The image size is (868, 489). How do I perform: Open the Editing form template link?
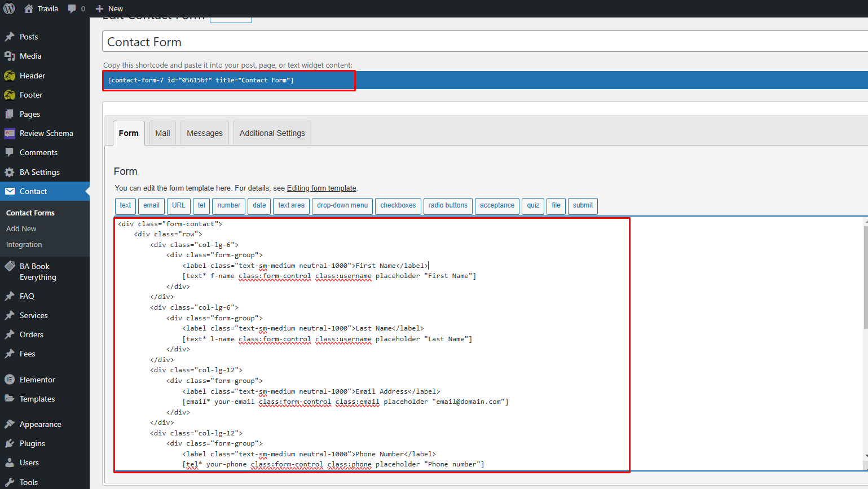tap(321, 188)
